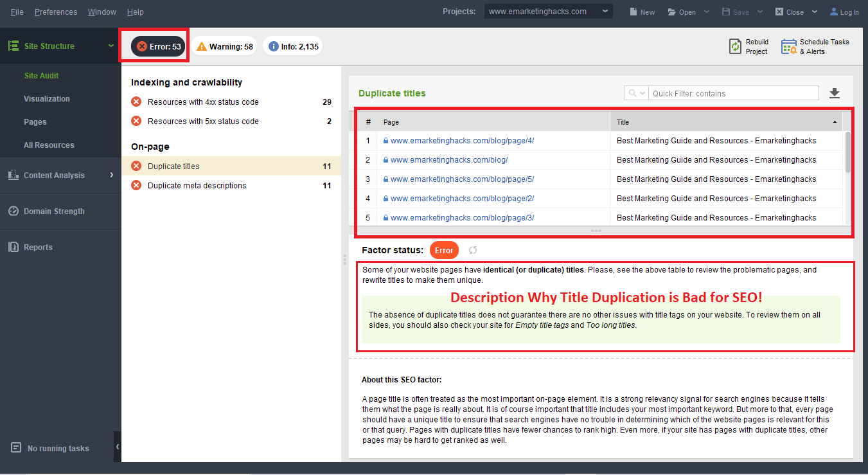868x475 pixels.
Task: Click the table's vertical scrollbar thumb
Action: (x=847, y=152)
